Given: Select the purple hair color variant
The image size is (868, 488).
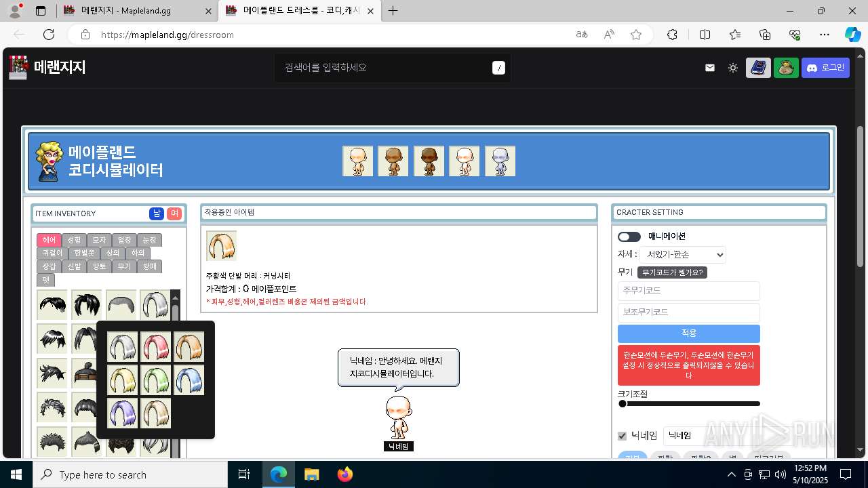Looking at the screenshot, I should (x=123, y=413).
